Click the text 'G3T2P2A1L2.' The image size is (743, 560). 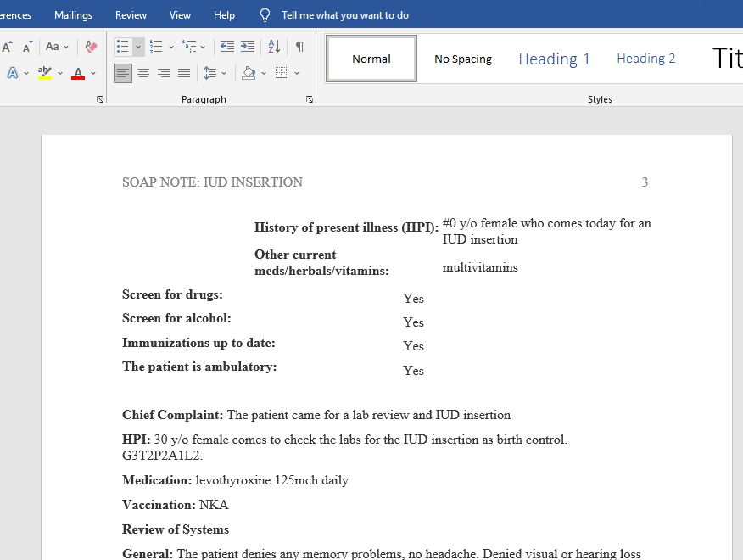coord(163,456)
